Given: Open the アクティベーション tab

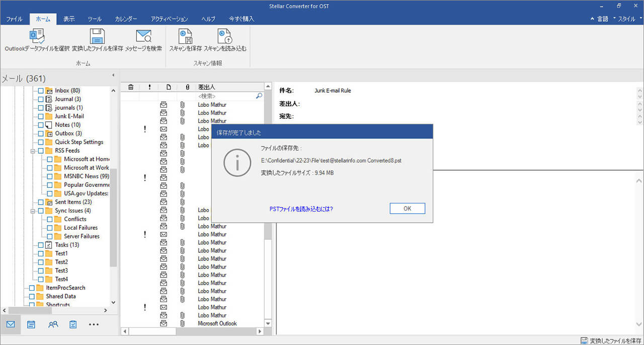Looking at the screenshot, I should 170,19.
